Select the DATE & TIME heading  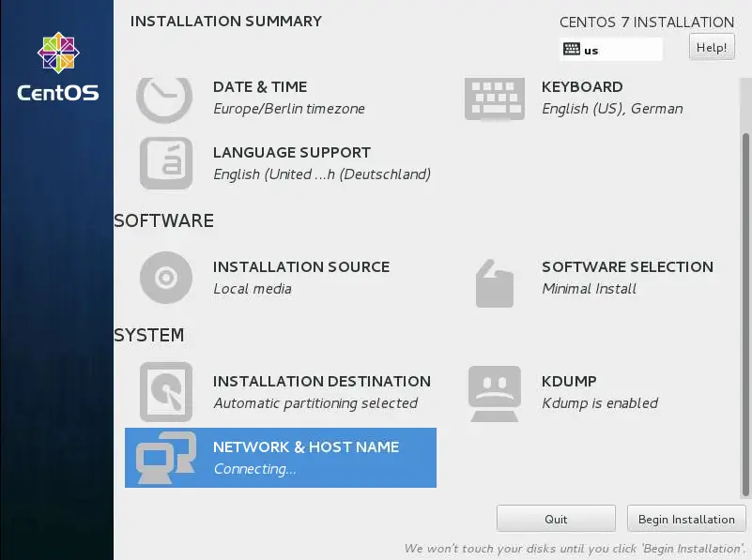(260, 86)
